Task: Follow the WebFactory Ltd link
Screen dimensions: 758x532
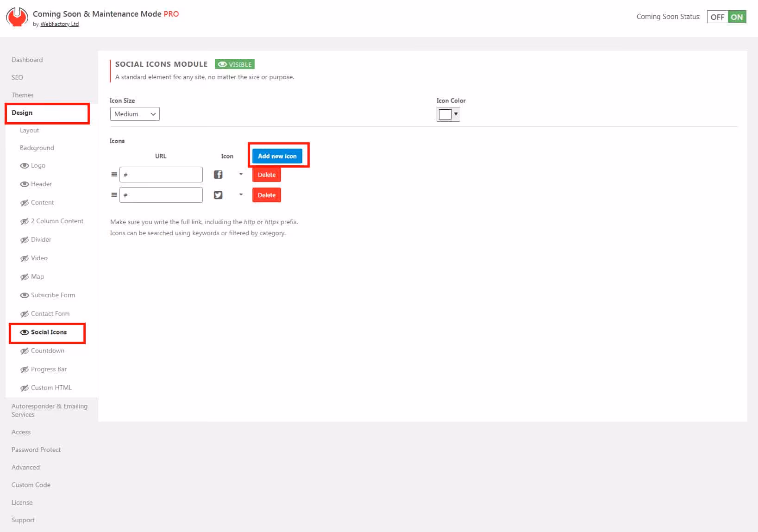Action: point(59,24)
